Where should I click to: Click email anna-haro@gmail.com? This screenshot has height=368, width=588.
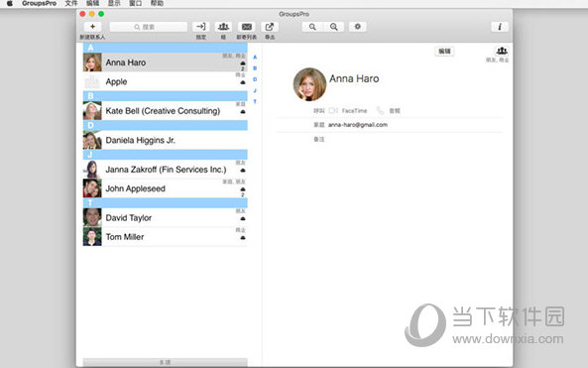[358, 125]
